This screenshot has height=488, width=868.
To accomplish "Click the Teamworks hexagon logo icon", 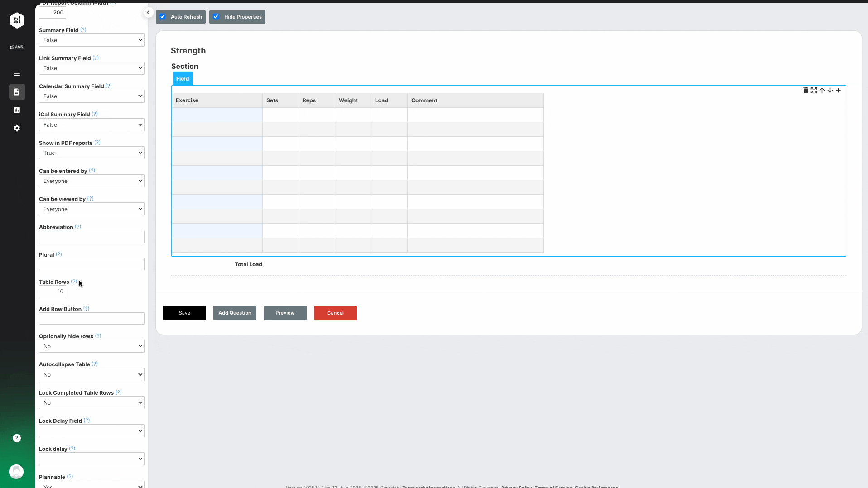I will 17,20.
